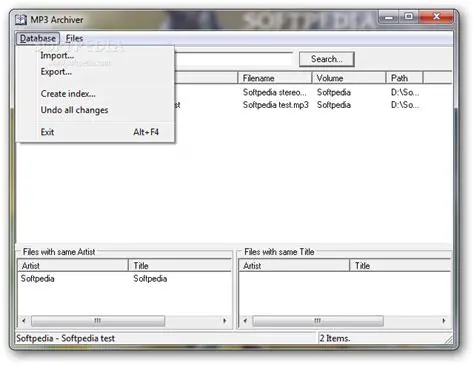474x365 pixels.
Task: Click Title header in same Artist panel
Action: [180, 266]
